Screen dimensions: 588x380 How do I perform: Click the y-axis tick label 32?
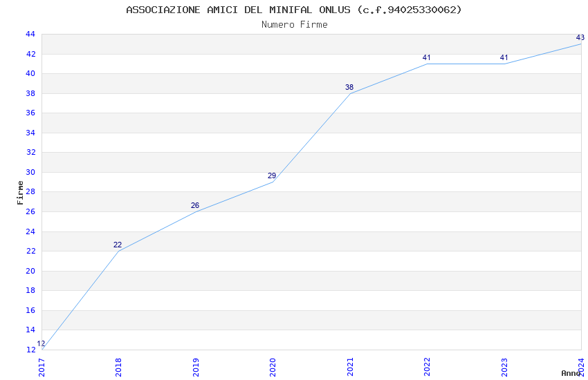point(30,153)
